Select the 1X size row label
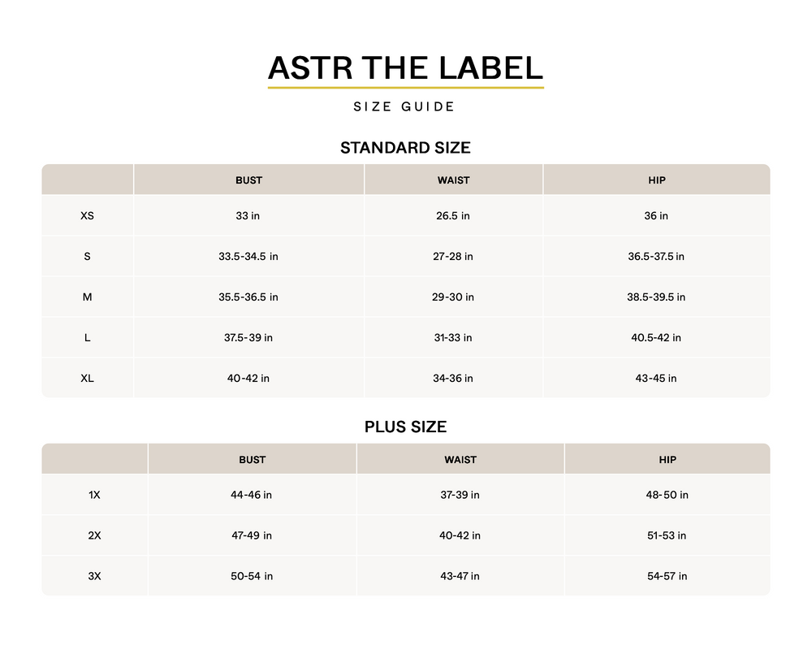 pos(94,495)
